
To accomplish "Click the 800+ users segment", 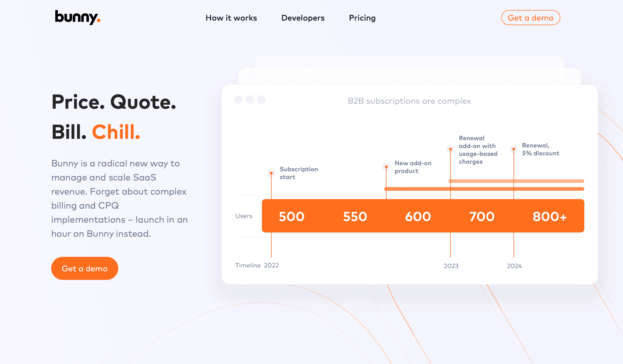I will point(550,216).
